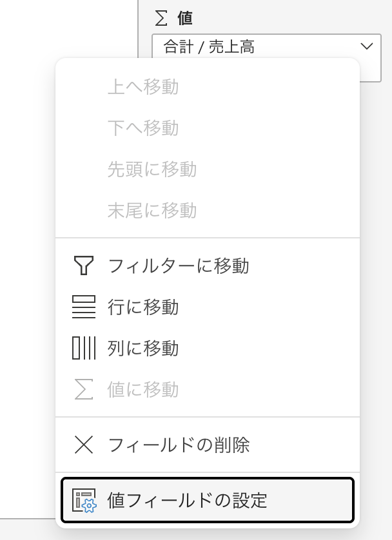Move field with フィルターに移動
The height and width of the screenshot is (540, 392).
click(179, 265)
